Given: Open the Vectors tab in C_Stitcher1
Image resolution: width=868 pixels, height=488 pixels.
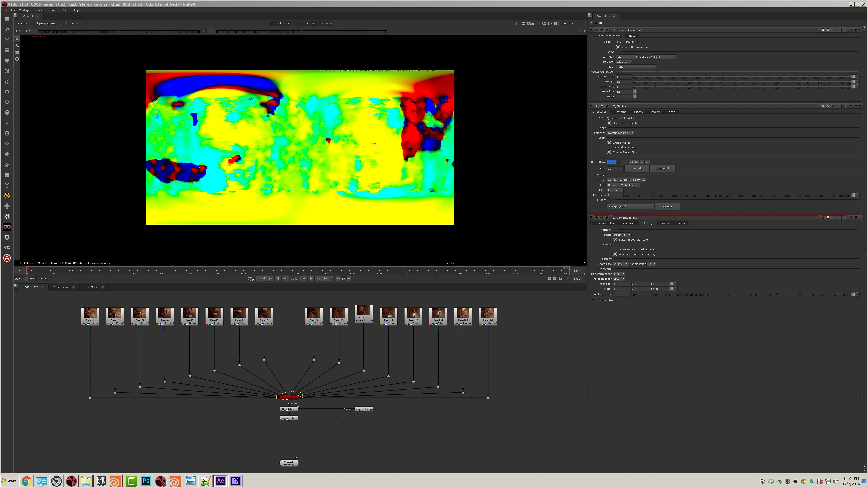Looking at the screenshot, I should point(655,112).
